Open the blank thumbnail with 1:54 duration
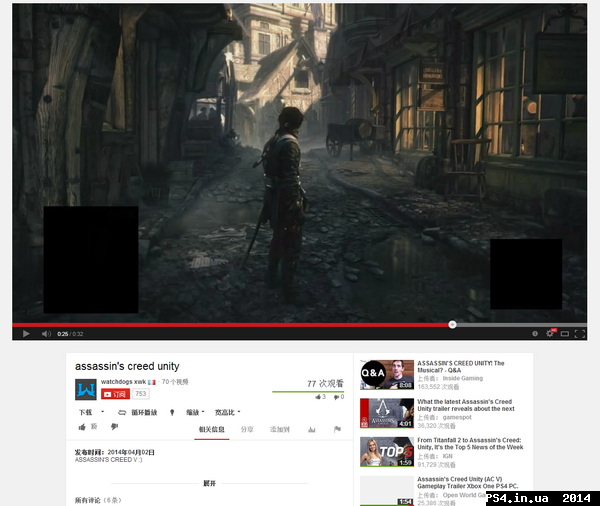The image size is (600, 506). point(387,491)
